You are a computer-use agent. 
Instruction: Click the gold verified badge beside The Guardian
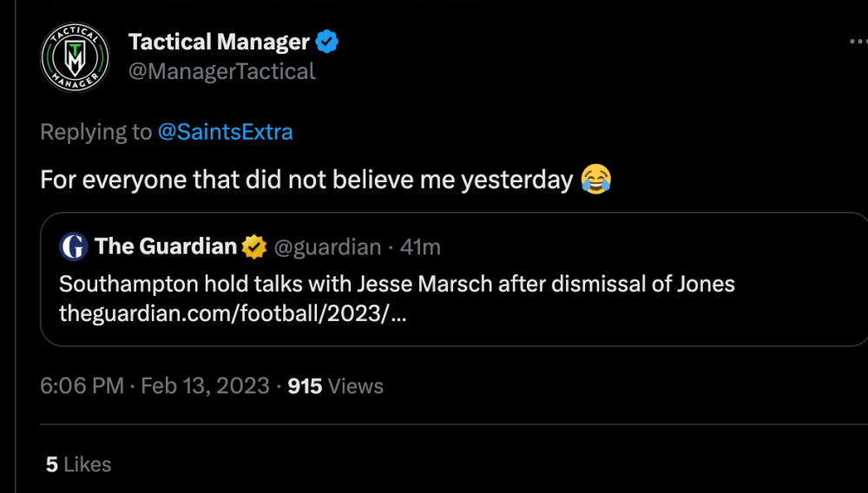click(254, 247)
